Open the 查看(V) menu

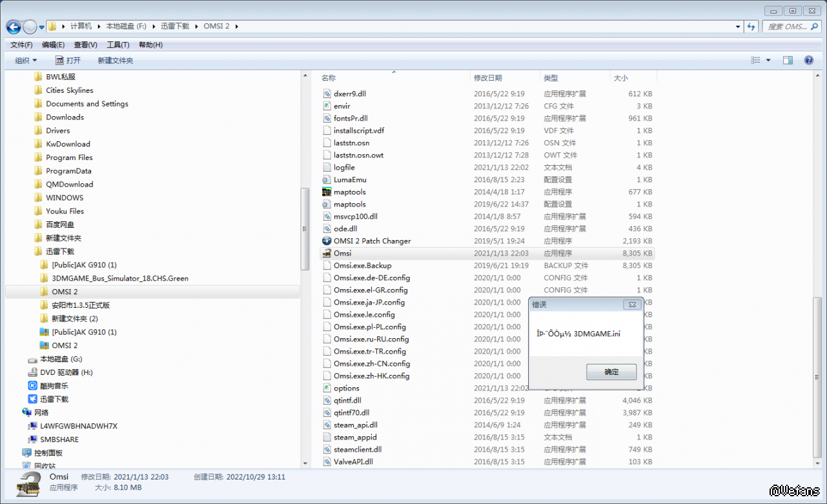pyautogui.click(x=85, y=45)
